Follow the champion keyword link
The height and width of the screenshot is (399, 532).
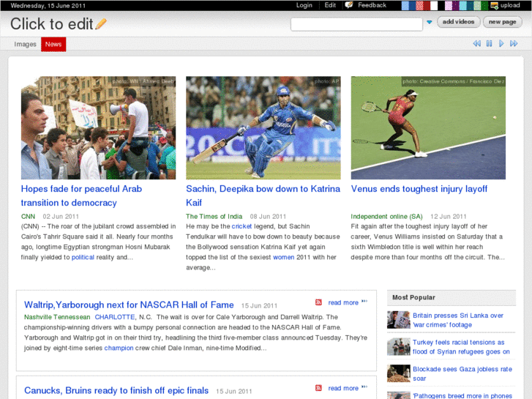119,348
